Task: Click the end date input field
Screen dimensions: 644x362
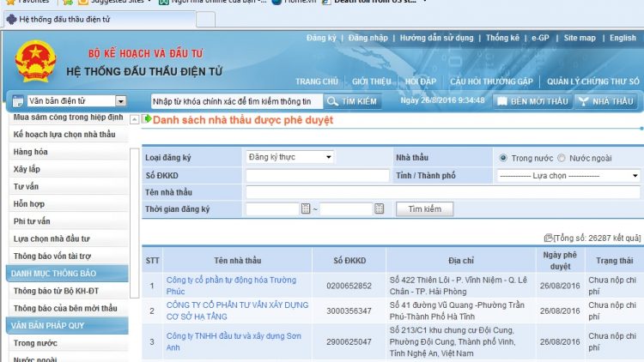Action: click(346, 209)
